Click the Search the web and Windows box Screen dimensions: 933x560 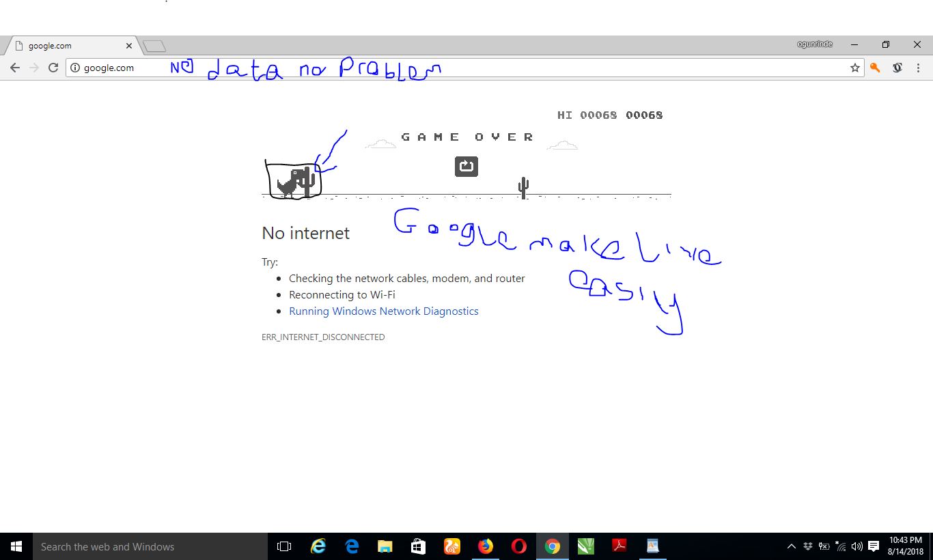coord(150,546)
